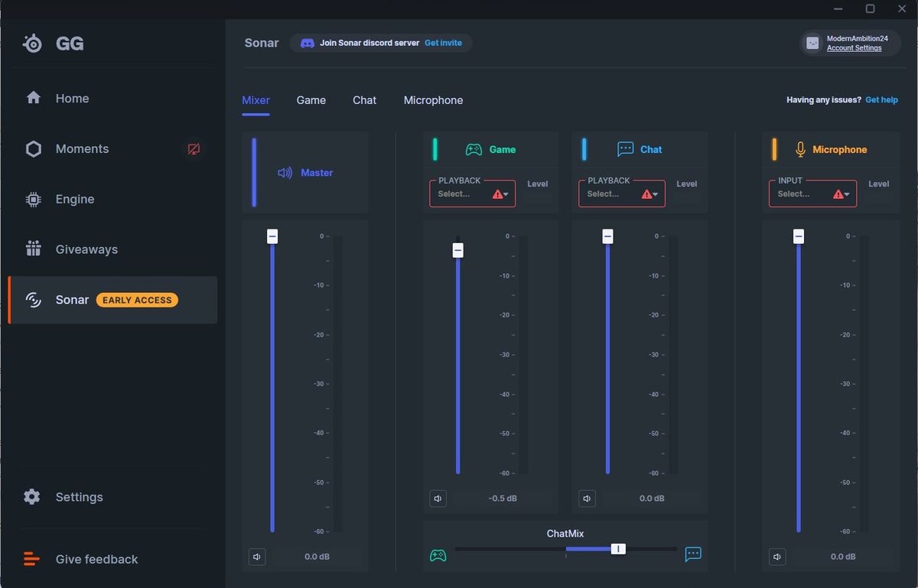Mute the Chat channel

click(587, 499)
